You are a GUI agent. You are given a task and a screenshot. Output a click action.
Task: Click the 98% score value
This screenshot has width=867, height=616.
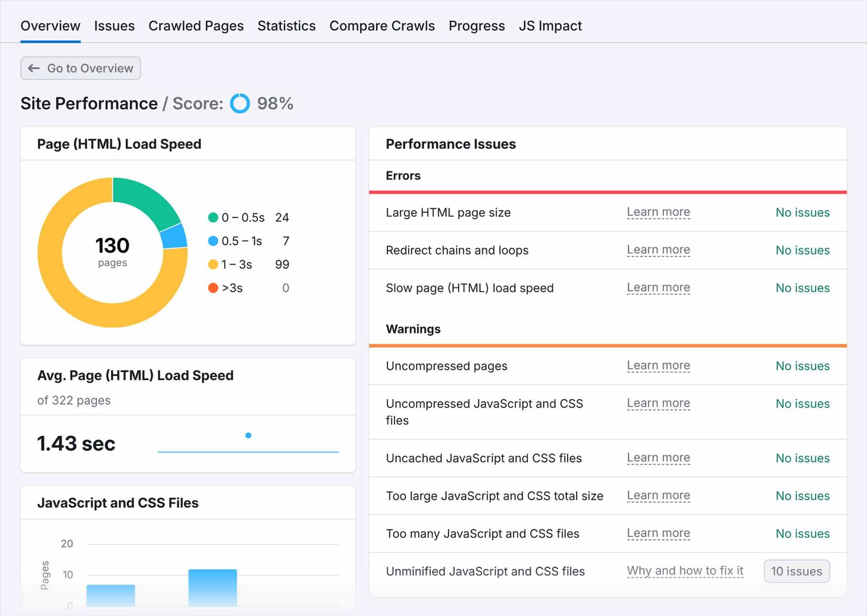click(x=275, y=103)
